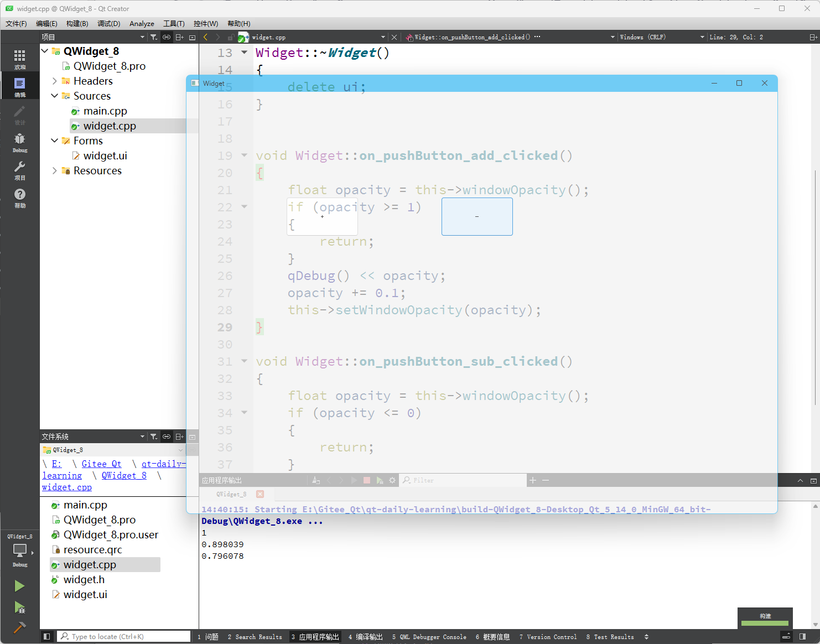The width and height of the screenshot is (820, 644).
Task: Collapse the Forms folder
Action: pos(54,141)
